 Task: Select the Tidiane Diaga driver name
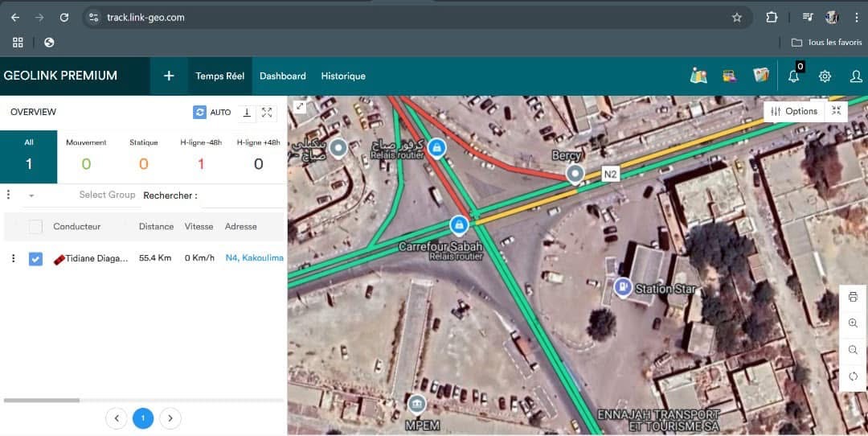(x=96, y=258)
